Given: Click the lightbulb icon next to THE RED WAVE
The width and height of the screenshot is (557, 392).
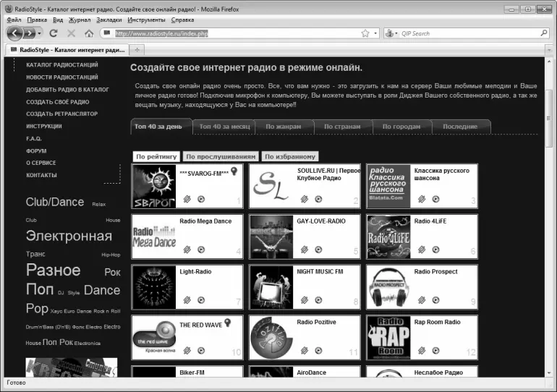Looking at the screenshot, I should [x=227, y=323].
